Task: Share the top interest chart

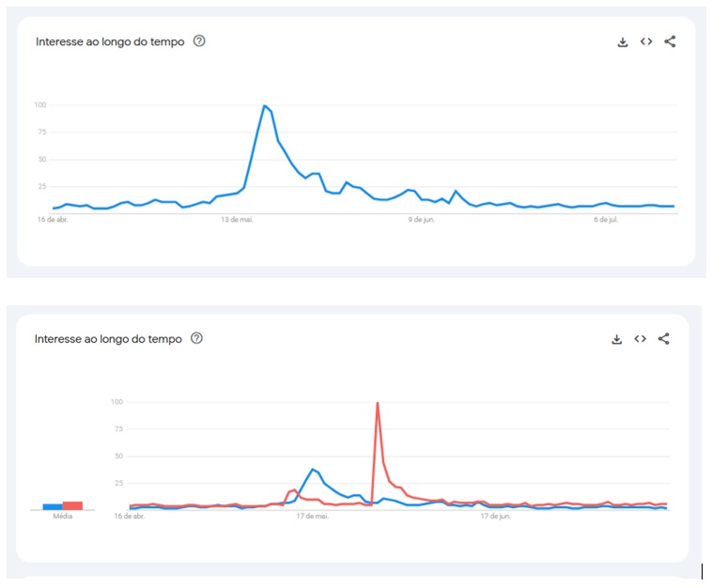Action: [x=670, y=41]
